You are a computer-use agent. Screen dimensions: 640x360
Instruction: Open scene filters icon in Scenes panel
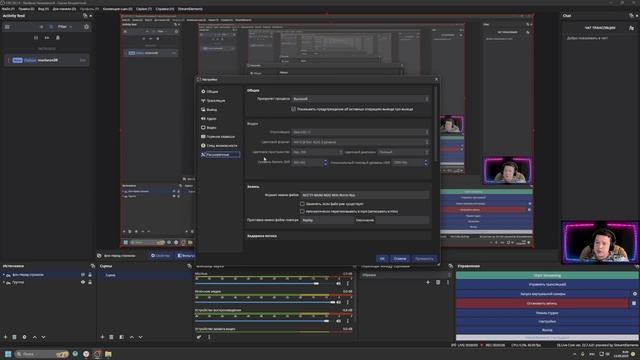(x=122, y=337)
